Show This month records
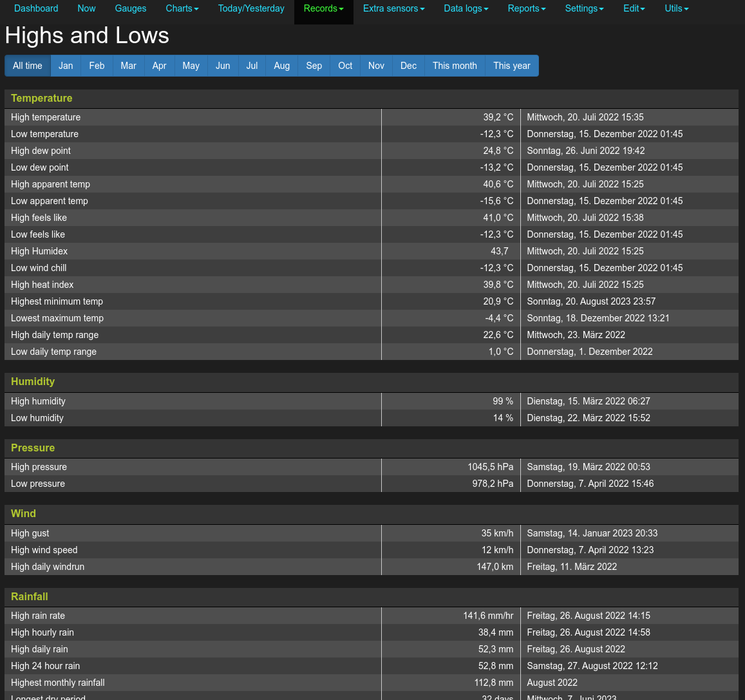This screenshot has width=745, height=700. [455, 66]
